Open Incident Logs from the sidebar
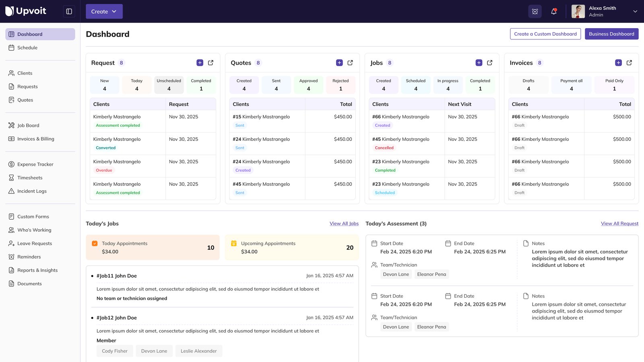Image resolution: width=644 pixels, height=362 pixels. pos(32,191)
